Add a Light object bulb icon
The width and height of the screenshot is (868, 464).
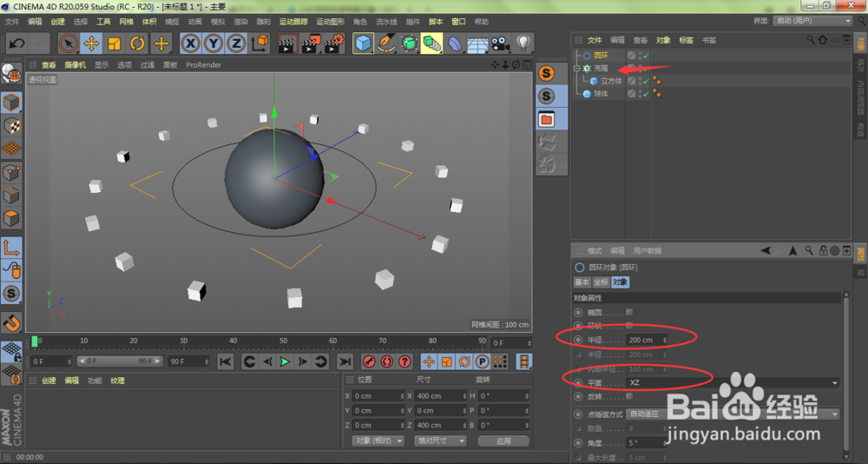[x=523, y=43]
